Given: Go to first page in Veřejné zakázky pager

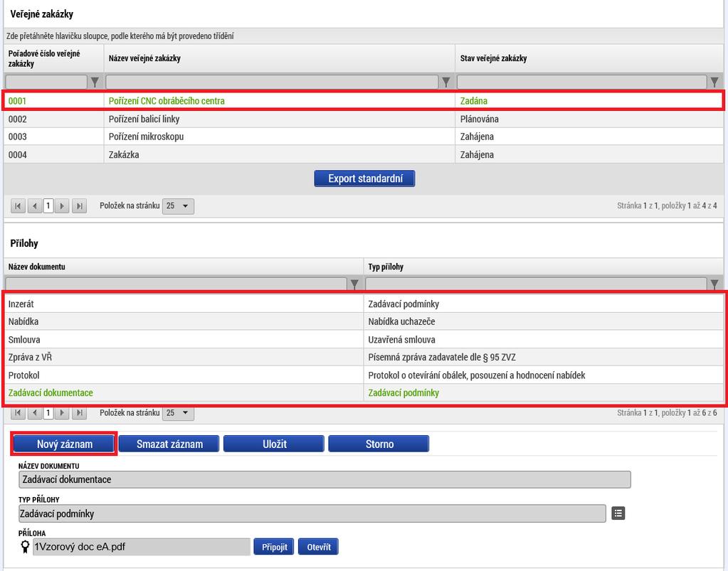Looking at the screenshot, I should pyautogui.click(x=18, y=206).
